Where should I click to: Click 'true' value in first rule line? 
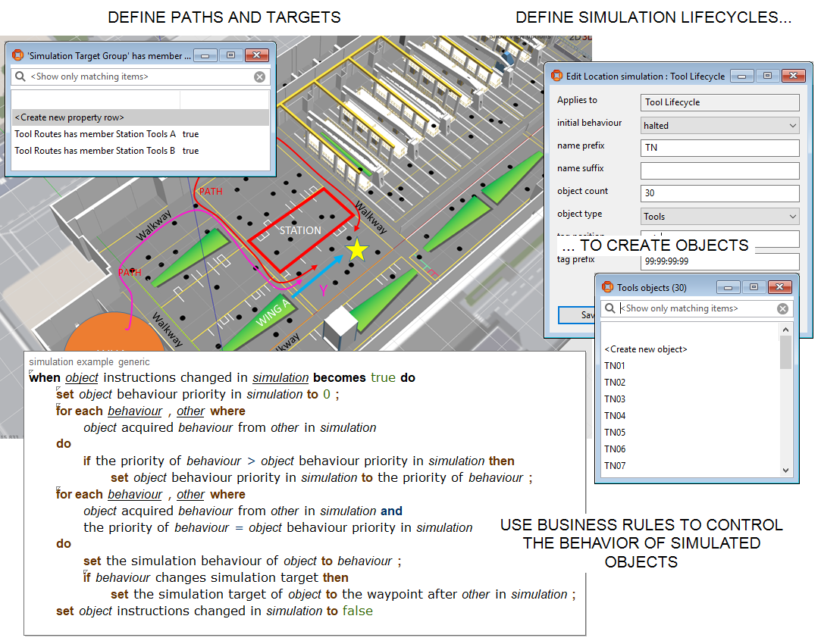(x=384, y=378)
